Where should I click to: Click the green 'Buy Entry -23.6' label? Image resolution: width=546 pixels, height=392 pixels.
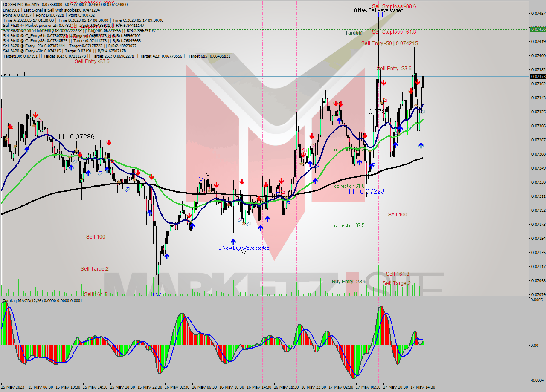tap(349, 282)
